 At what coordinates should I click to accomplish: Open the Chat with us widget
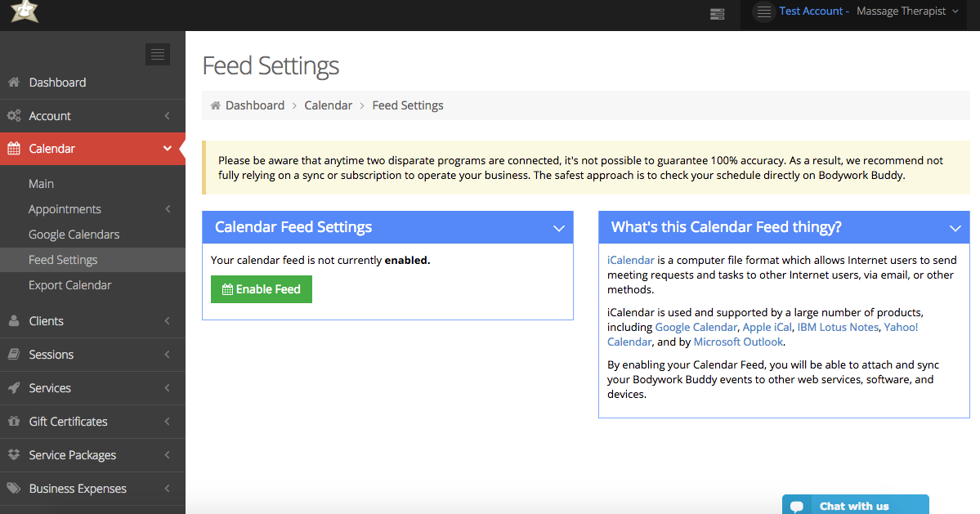[x=854, y=506]
